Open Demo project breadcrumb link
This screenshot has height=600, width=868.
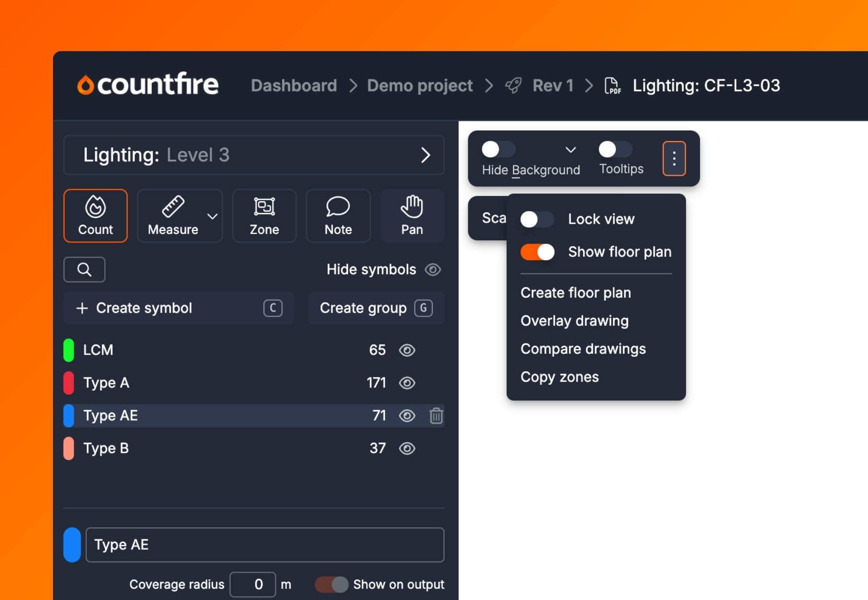coord(420,86)
